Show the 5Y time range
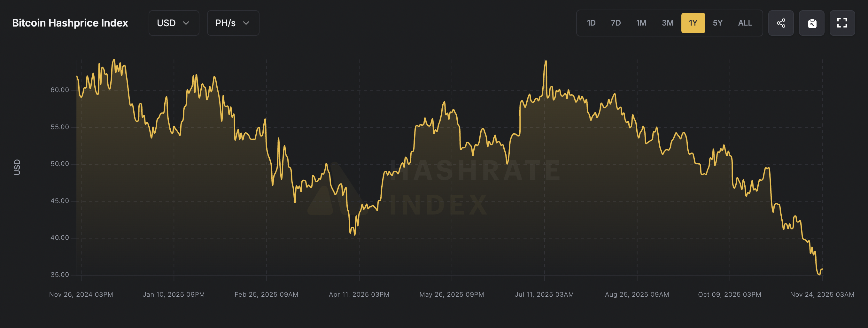The height and width of the screenshot is (328, 868). click(717, 23)
